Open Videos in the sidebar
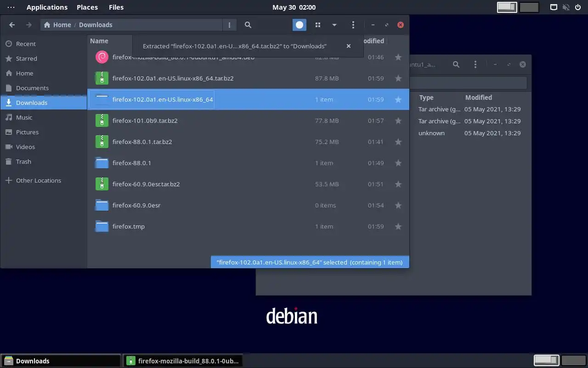Image resolution: width=588 pixels, height=368 pixels. click(44, 147)
